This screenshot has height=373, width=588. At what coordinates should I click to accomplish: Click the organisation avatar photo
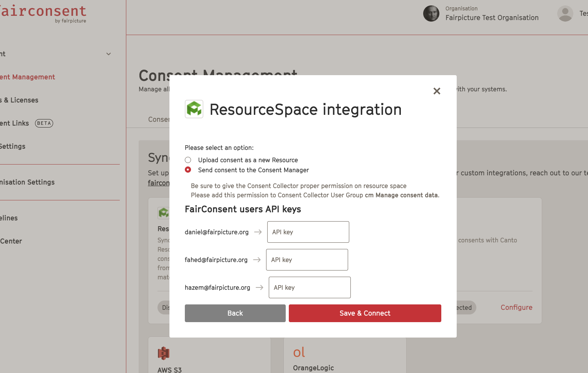(x=431, y=13)
